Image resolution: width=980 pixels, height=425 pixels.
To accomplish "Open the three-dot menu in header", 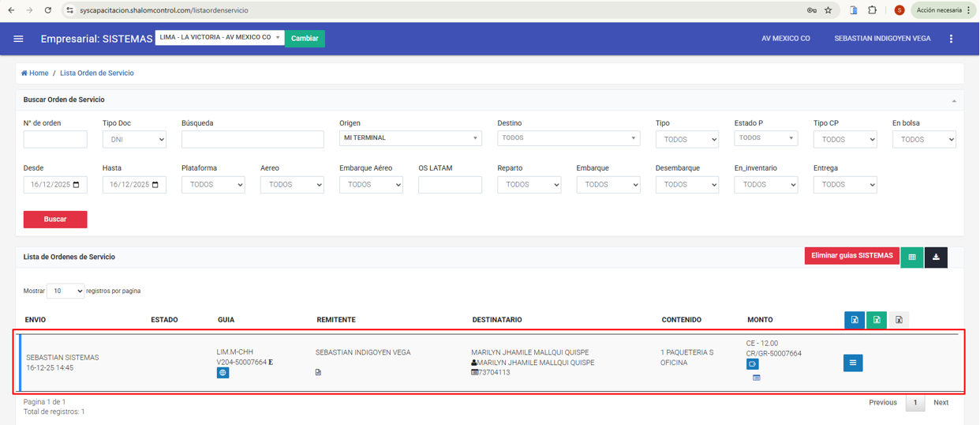I will [951, 39].
